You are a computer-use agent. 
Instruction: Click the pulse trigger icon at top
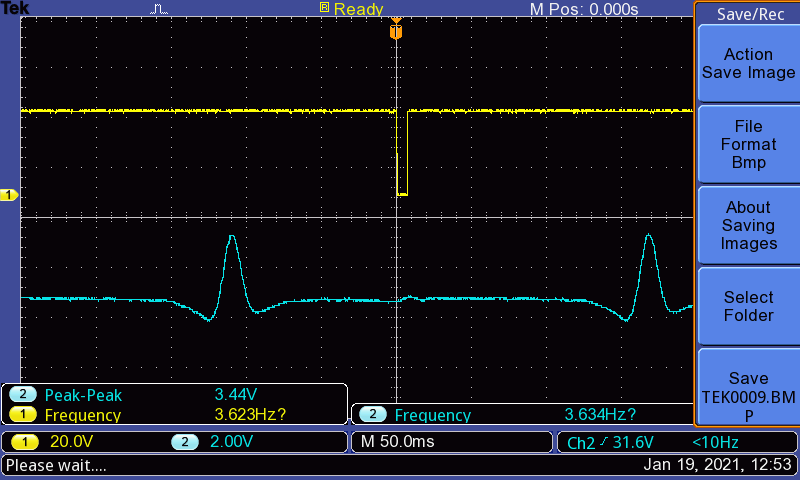coord(161,9)
